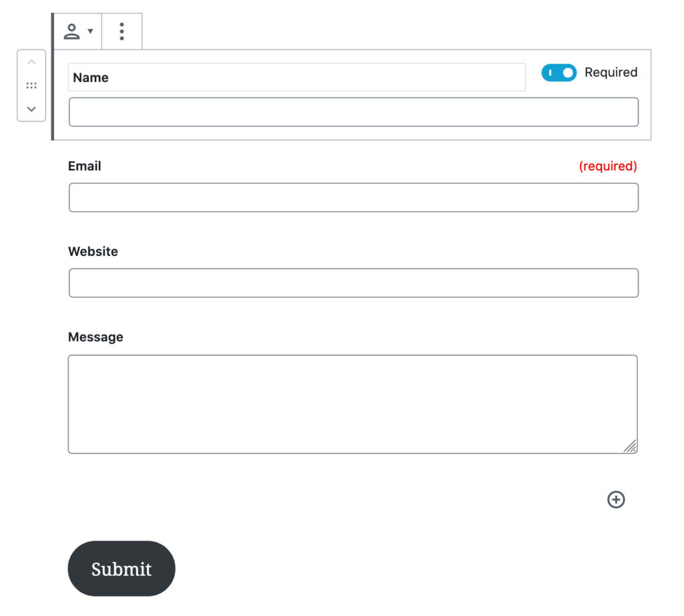Click inside the Website input field
Viewport: 684px width, 616px height.
click(353, 283)
